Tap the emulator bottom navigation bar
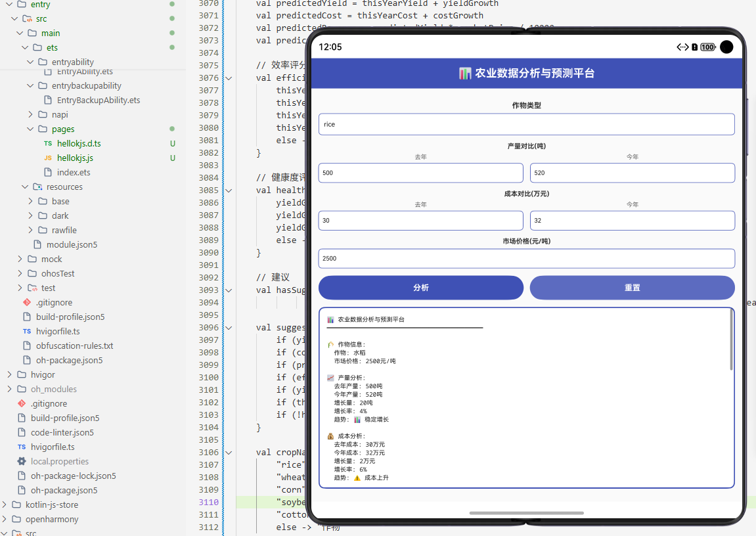Screen dimensions: 756x536 coord(527,513)
